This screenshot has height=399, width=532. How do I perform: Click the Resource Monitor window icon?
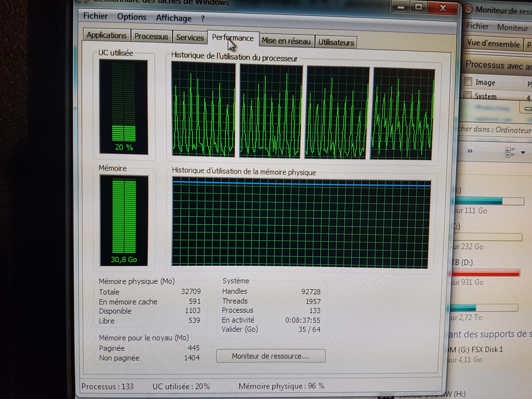coord(468,9)
